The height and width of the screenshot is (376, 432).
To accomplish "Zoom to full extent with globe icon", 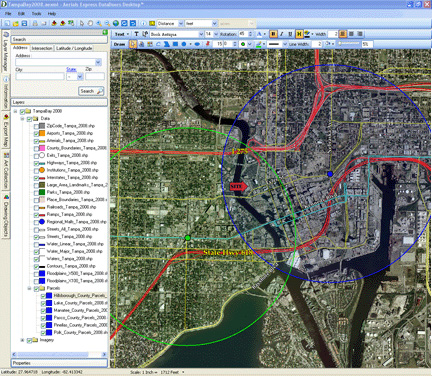I will point(116,23).
